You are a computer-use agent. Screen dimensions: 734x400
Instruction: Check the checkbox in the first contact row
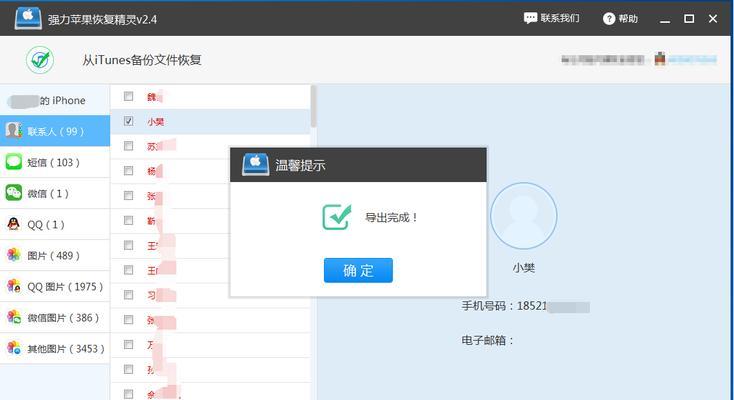(x=128, y=96)
